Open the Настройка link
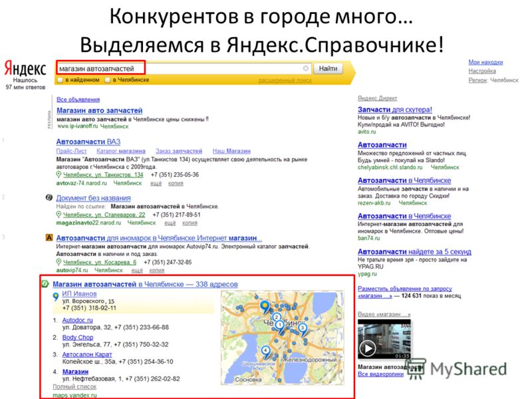 (482, 71)
